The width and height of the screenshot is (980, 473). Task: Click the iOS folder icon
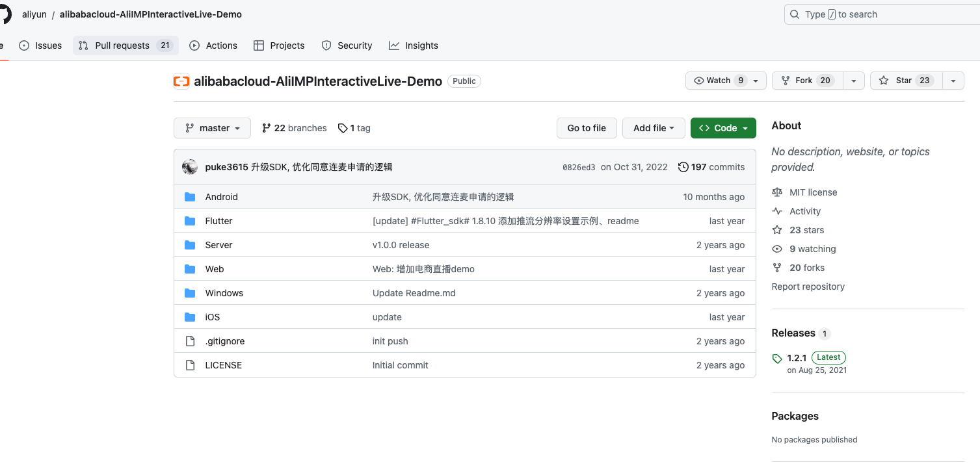190,317
